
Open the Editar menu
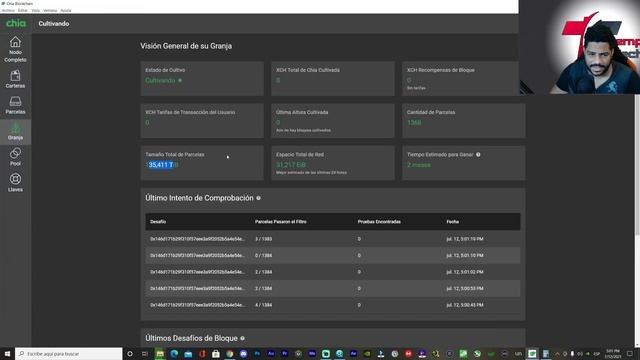(x=23, y=10)
